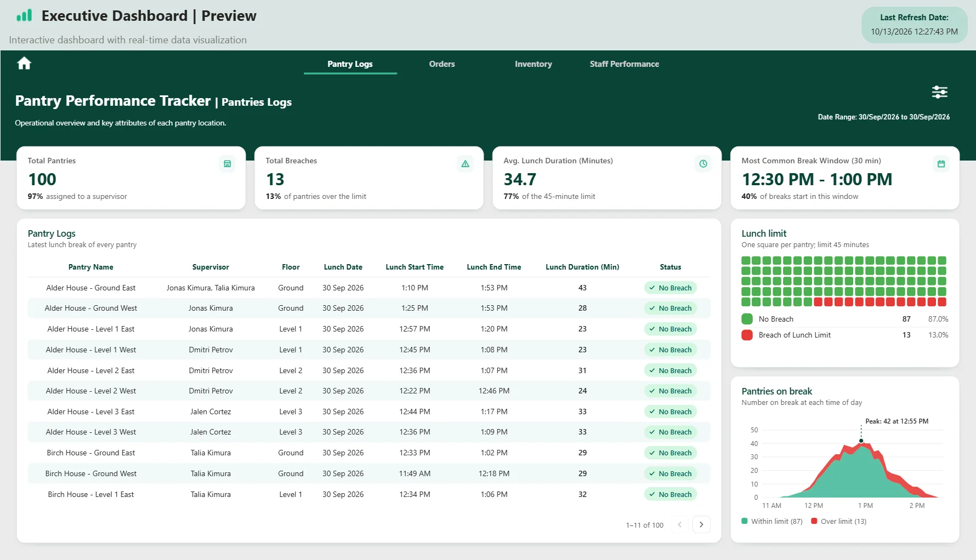Click the 11:49 AM lunch start time

pos(415,473)
